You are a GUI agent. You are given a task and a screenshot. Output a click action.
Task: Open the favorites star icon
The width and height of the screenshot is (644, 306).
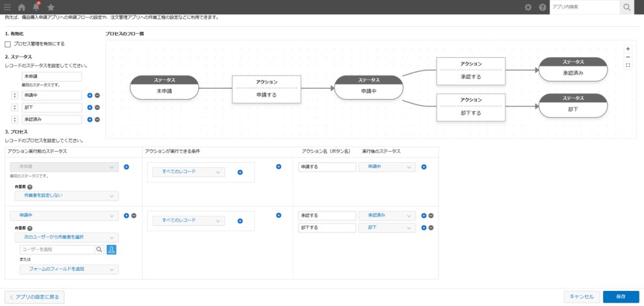(x=51, y=7)
